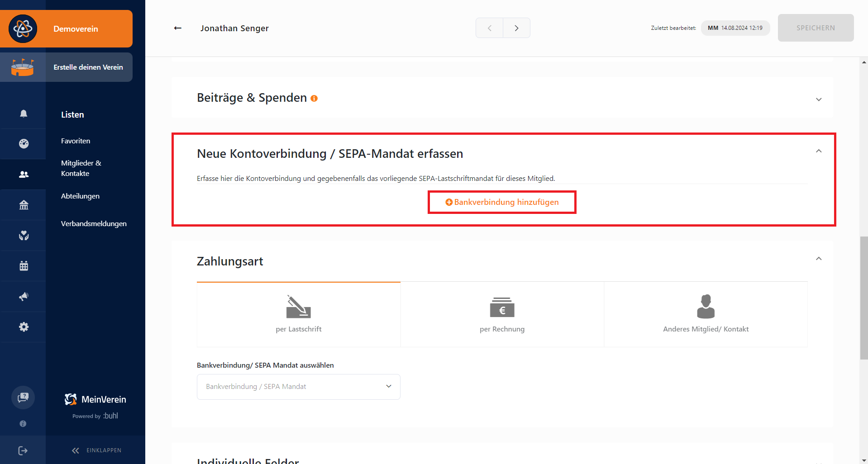Open Bankverbindung / SEPA Mandat dropdown
The width and height of the screenshot is (868, 464).
point(299,387)
